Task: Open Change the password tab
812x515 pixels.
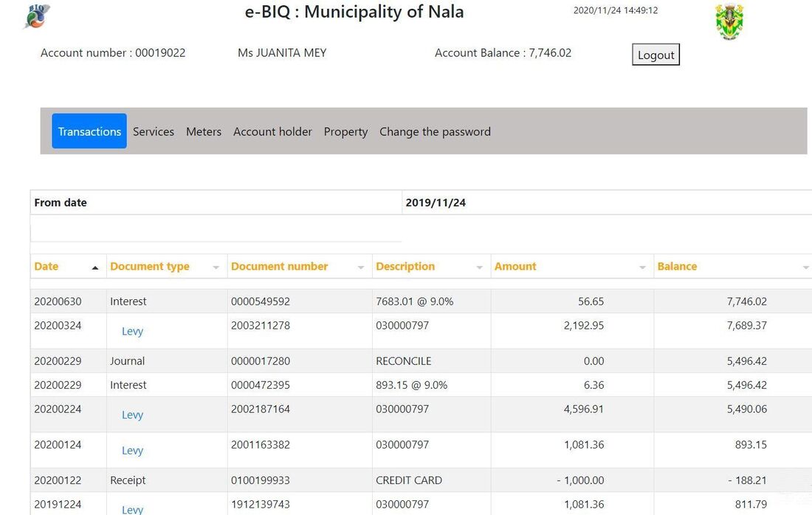Action: pyautogui.click(x=435, y=132)
